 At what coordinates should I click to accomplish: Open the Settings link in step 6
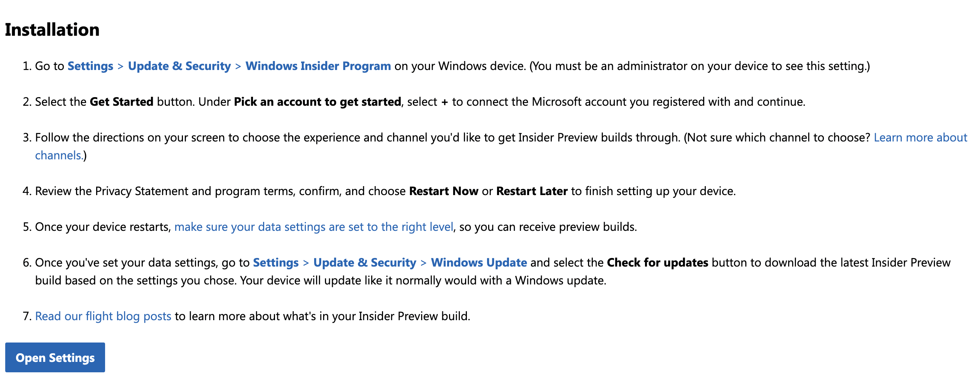(276, 263)
